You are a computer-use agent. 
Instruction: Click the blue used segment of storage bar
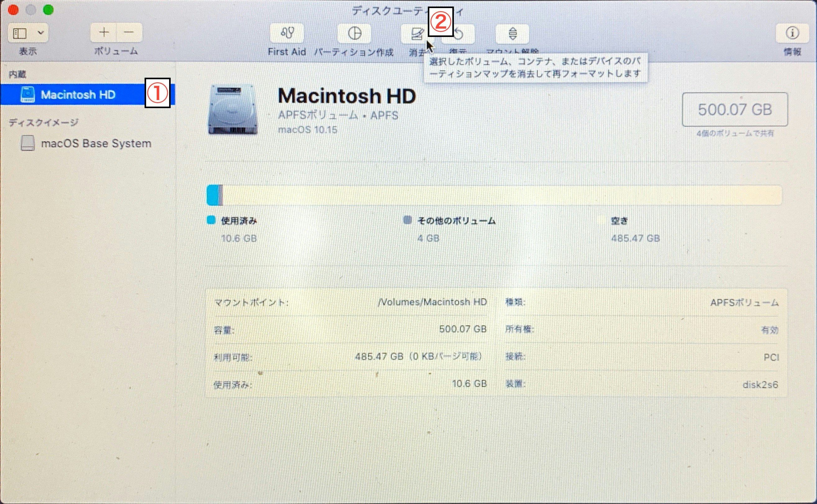point(212,195)
